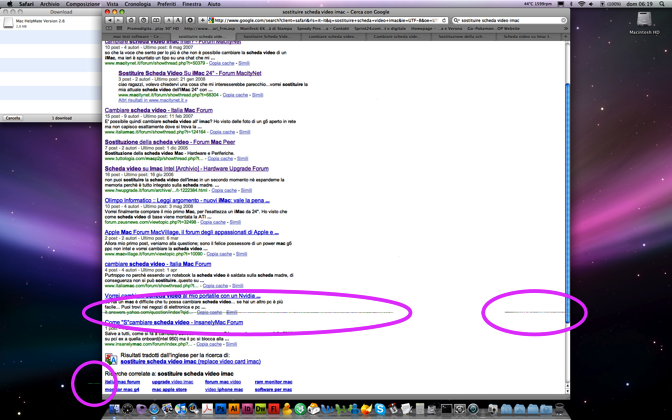672x420 pixels.
Task: Click related search 'ram monitor mac'
Action: 273,382
